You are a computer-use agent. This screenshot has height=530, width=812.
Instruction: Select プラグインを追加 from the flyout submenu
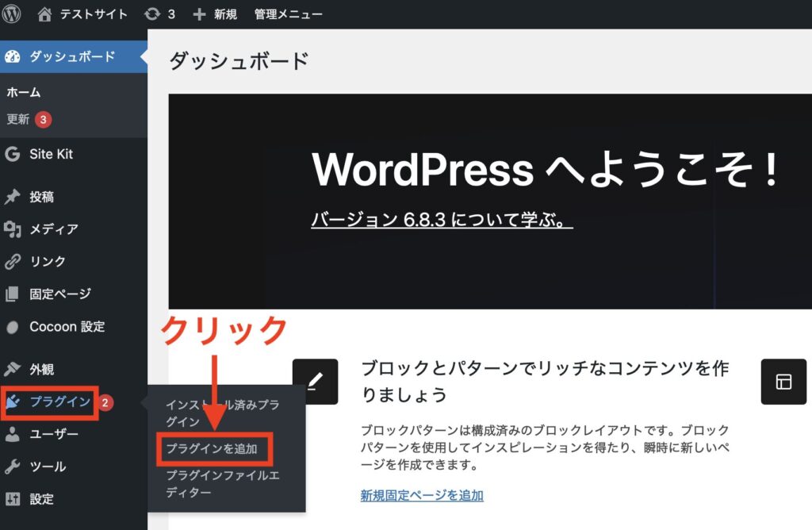(x=212, y=449)
